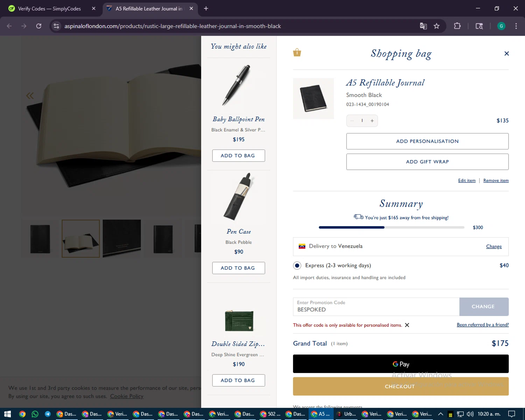The image size is (525, 420).
Task: Click the Baby Ballpoint Pen product name
Action: pyautogui.click(x=239, y=119)
